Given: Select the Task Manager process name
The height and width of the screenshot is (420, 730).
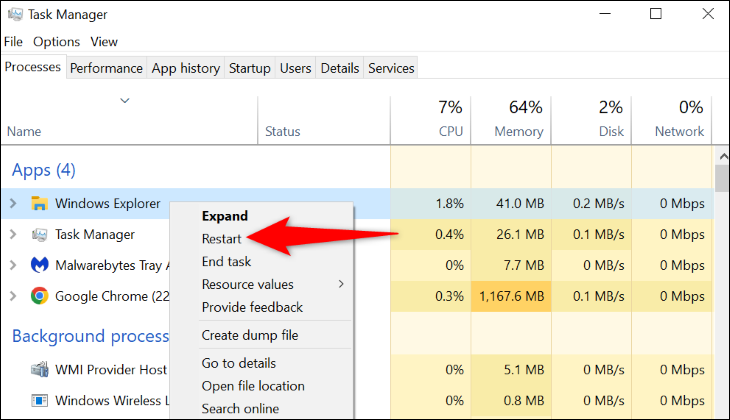Looking at the screenshot, I should [95, 235].
